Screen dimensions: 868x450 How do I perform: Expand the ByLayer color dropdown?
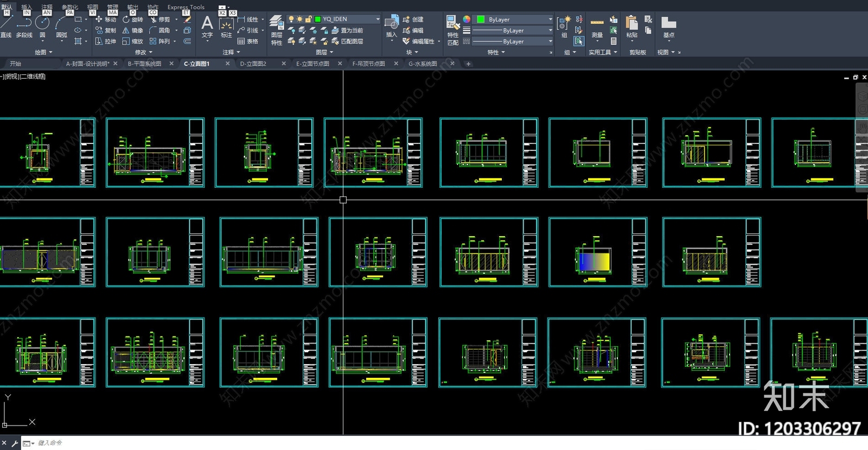pyautogui.click(x=514, y=19)
